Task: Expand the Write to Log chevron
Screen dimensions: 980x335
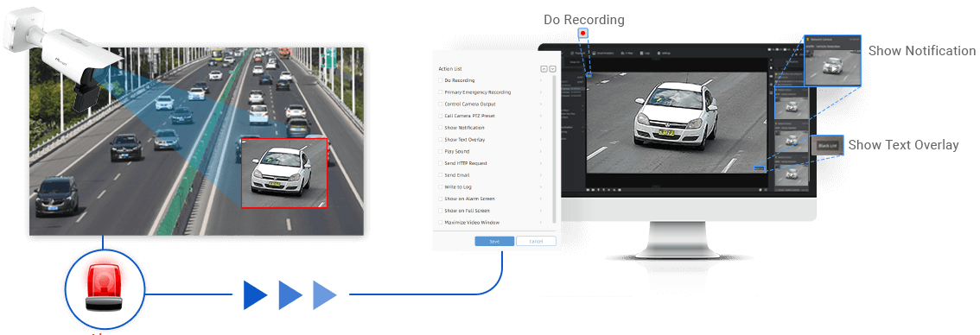Action: (541, 186)
